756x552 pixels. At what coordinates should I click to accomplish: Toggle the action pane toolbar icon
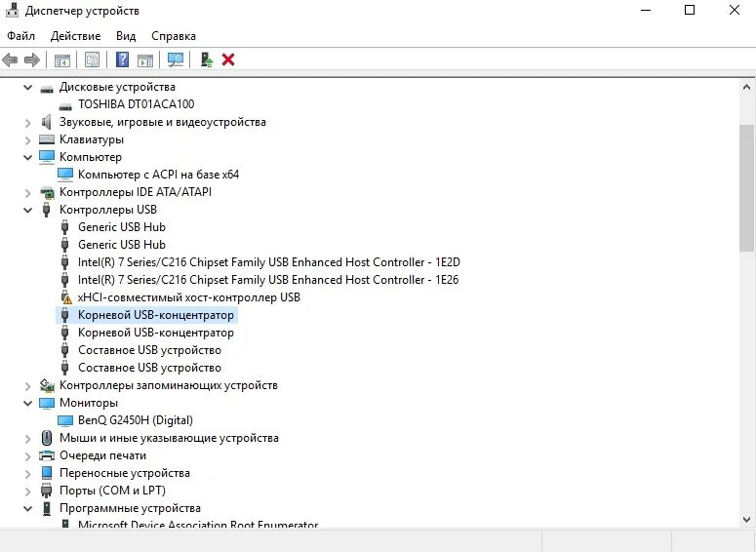coord(145,60)
